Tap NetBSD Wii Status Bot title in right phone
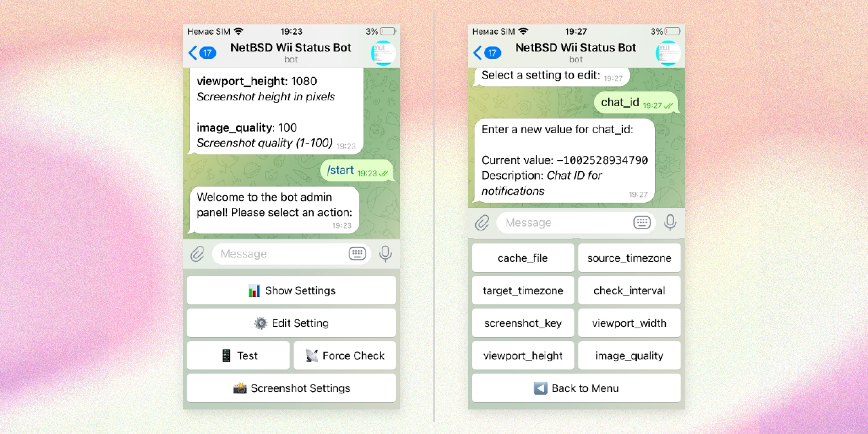 pos(576,47)
